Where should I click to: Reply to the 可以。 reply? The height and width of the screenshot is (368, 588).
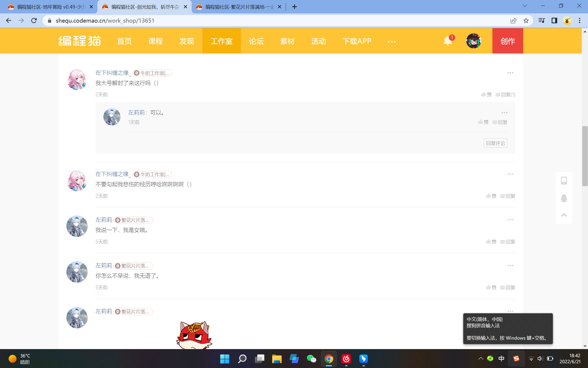point(500,122)
